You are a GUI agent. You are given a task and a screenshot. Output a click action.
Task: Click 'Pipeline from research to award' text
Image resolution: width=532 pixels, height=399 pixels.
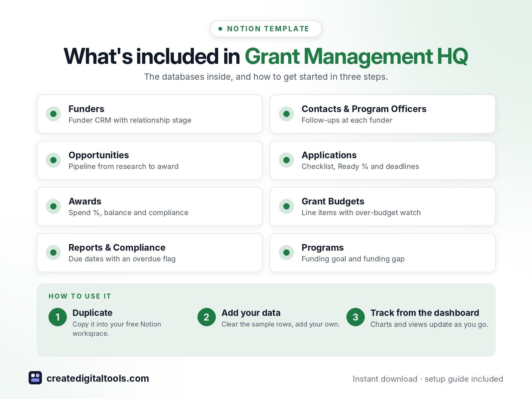tap(123, 167)
